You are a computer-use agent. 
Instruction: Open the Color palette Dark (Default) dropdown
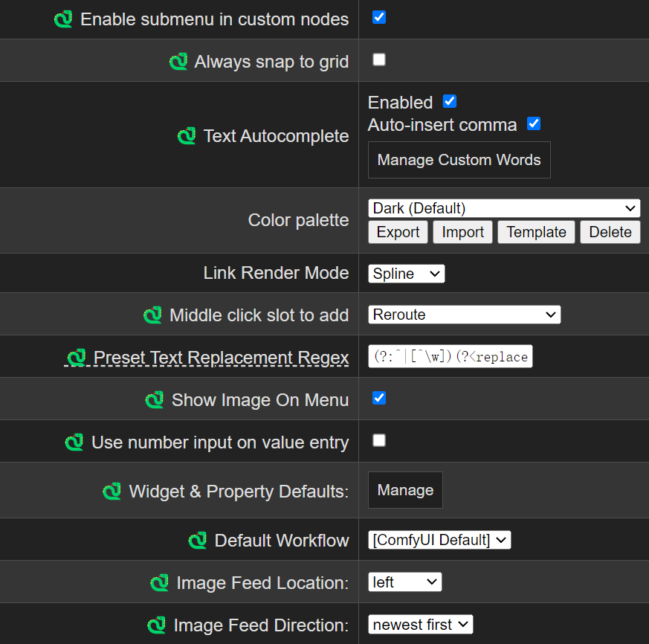click(503, 208)
